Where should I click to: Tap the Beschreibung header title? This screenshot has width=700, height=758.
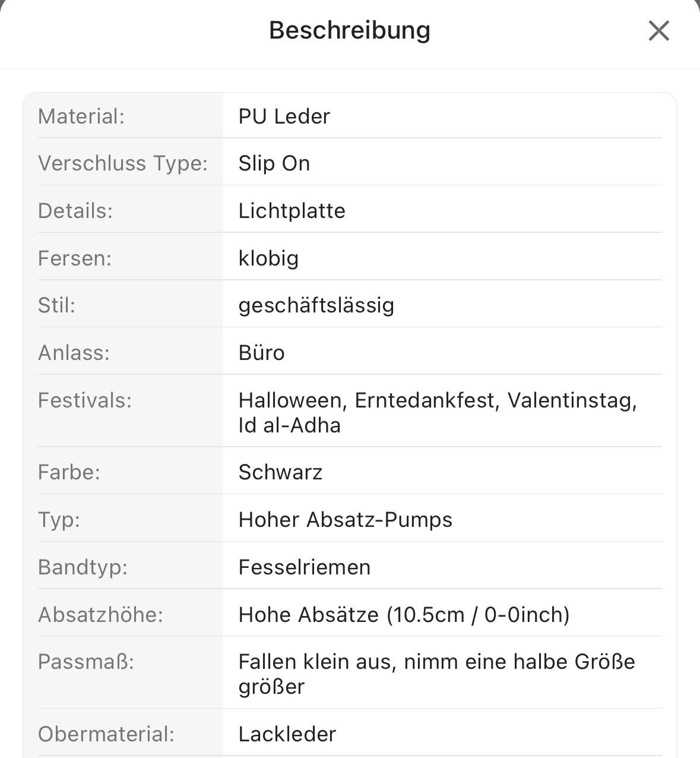coord(350,30)
